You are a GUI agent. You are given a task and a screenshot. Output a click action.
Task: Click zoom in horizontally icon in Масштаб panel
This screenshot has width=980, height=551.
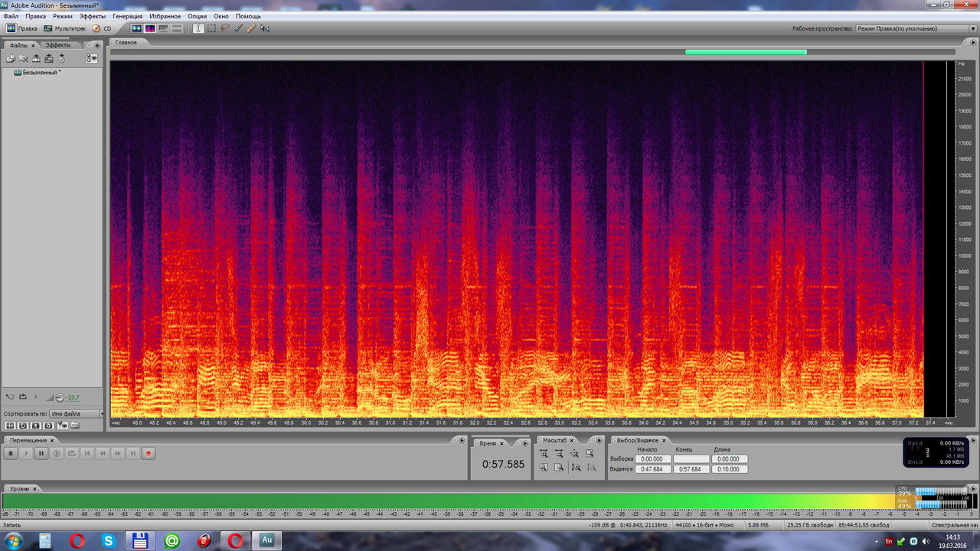[544, 454]
